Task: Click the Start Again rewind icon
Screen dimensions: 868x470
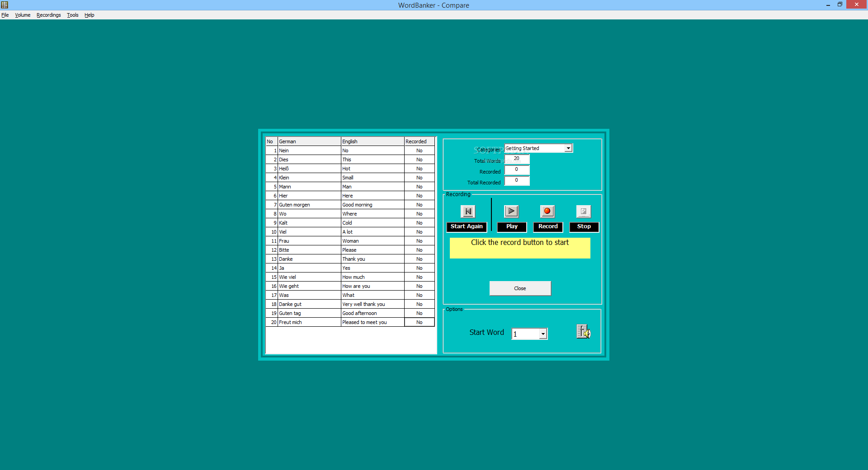Action: click(468, 211)
